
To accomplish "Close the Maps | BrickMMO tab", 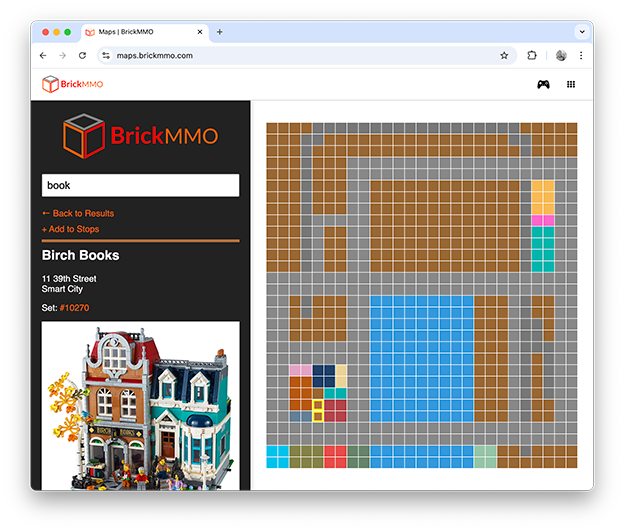I will (200, 32).
